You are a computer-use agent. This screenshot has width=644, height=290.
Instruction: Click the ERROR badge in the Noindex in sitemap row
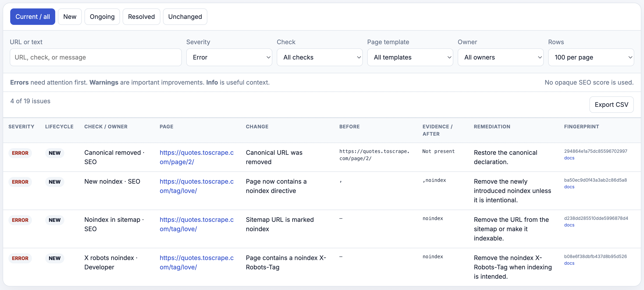coord(20,220)
